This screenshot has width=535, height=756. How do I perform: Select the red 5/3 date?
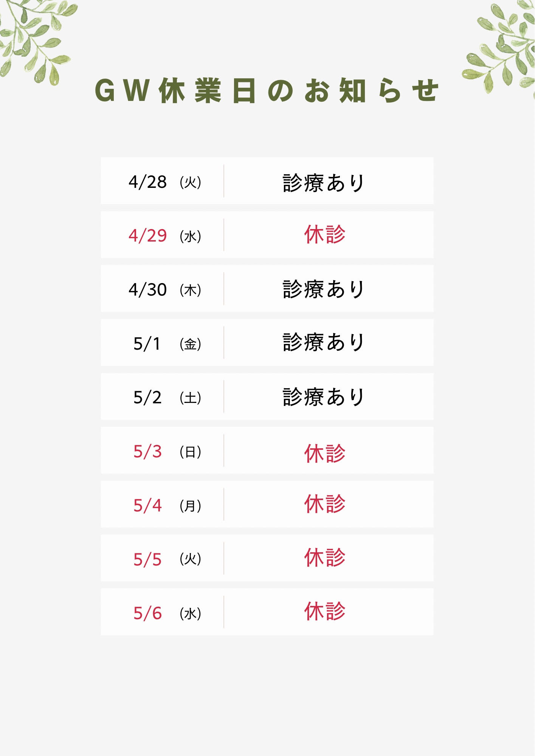tap(147, 452)
